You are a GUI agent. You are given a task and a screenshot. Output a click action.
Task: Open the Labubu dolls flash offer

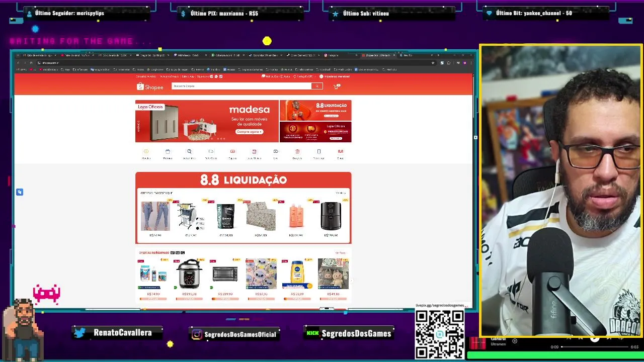pos(333,274)
